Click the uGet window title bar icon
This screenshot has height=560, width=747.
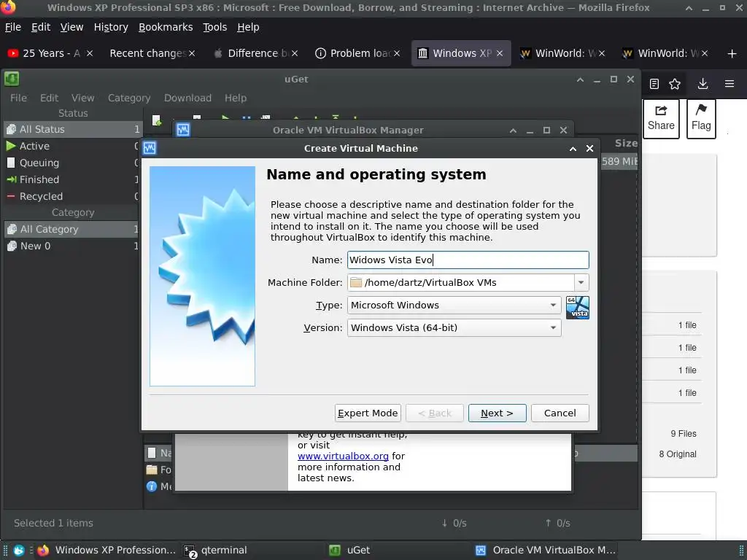point(12,79)
